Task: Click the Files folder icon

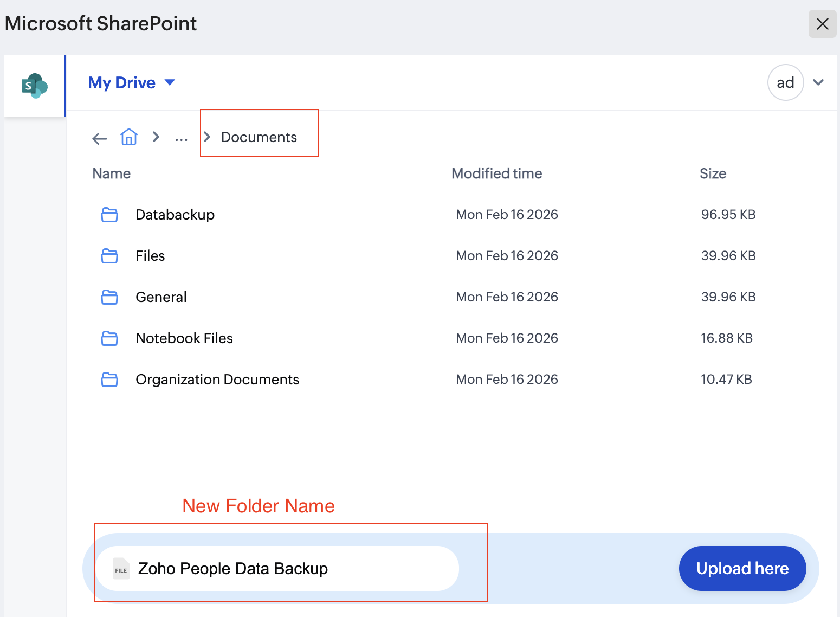Action: tap(109, 256)
